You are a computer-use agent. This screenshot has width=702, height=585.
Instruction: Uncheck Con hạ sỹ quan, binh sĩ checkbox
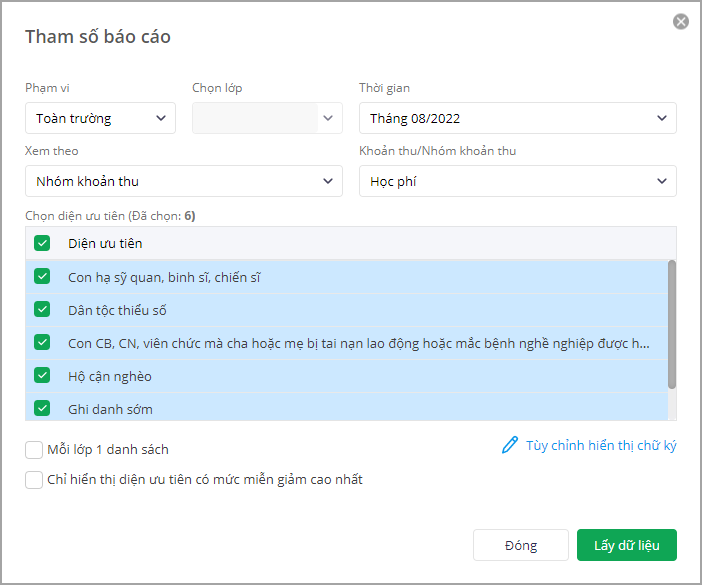42,277
